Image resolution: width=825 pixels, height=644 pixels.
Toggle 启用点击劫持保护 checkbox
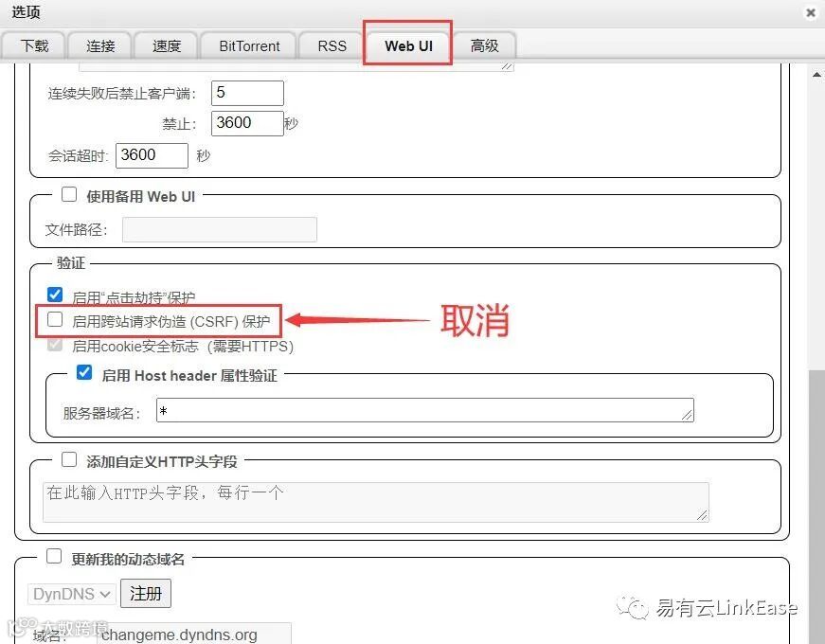pyautogui.click(x=55, y=295)
